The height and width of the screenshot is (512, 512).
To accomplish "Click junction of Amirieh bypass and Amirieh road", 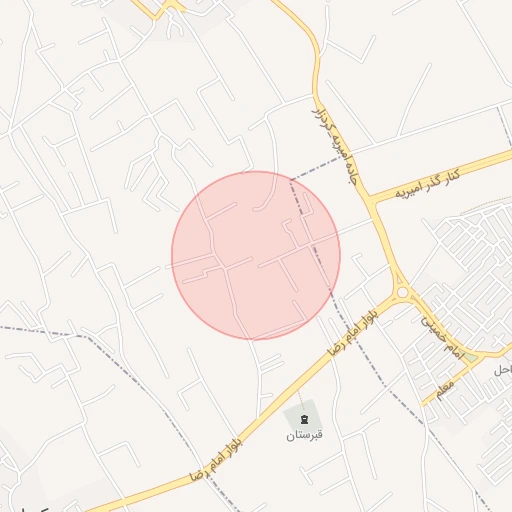I will click(371, 200).
